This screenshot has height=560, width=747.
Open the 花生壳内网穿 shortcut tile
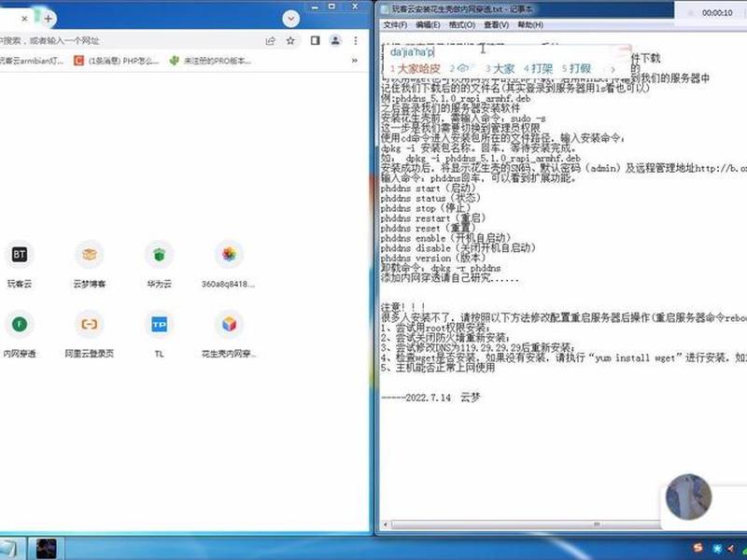tap(229, 334)
